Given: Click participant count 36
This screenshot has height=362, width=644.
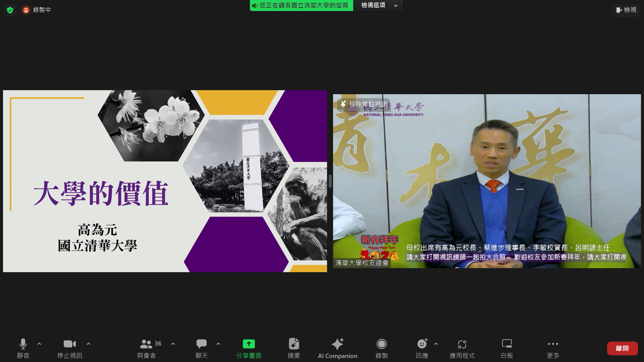Looking at the screenshot, I should (158, 344).
